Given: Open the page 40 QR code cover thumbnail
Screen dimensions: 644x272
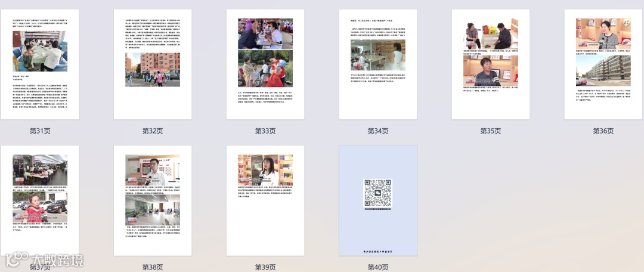Looking at the screenshot, I should point(378,200).
